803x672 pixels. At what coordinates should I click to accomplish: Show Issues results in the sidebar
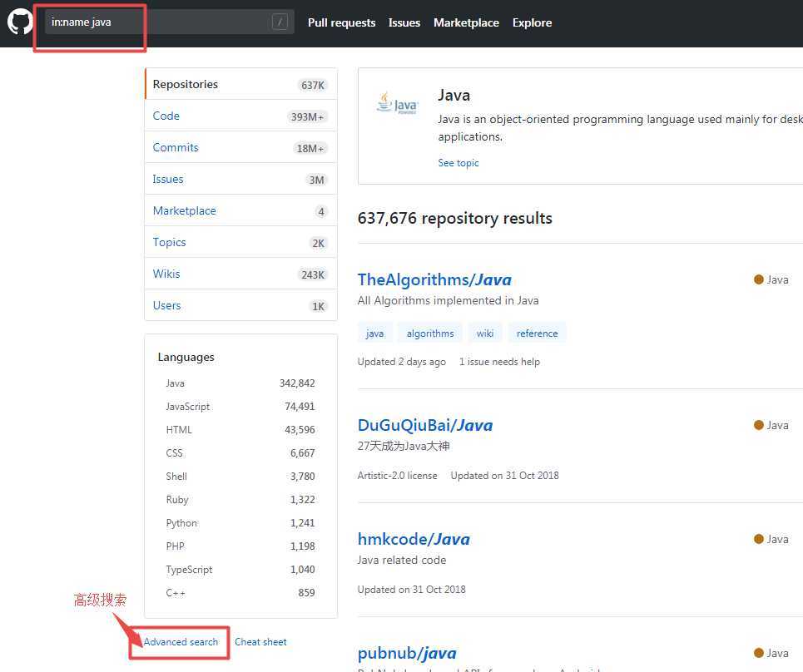point(241,179)
